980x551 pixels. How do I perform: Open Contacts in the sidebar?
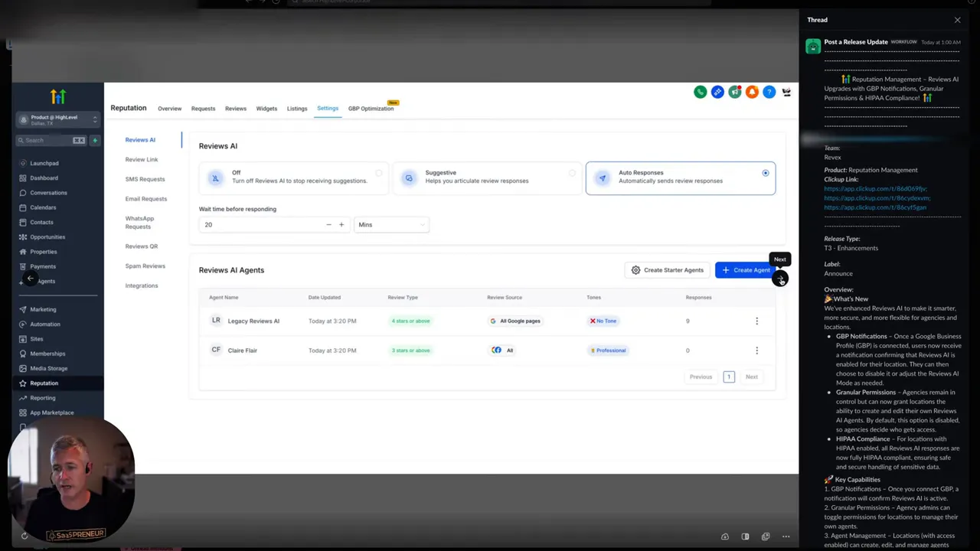[41, 222]
